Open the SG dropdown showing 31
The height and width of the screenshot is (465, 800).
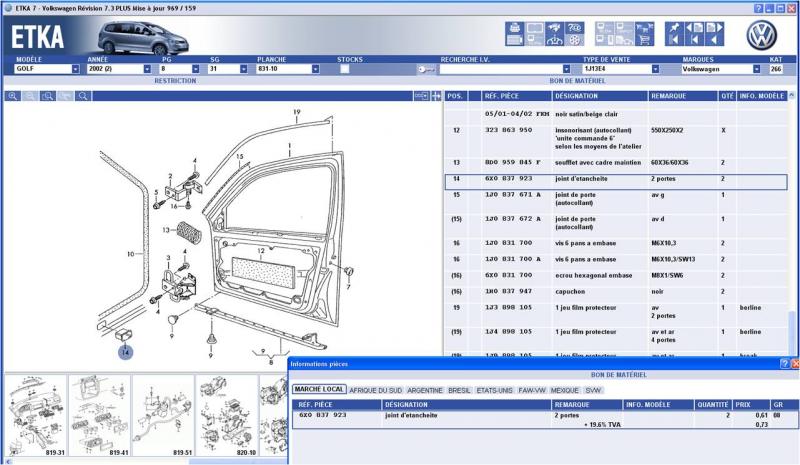(243, 69)
